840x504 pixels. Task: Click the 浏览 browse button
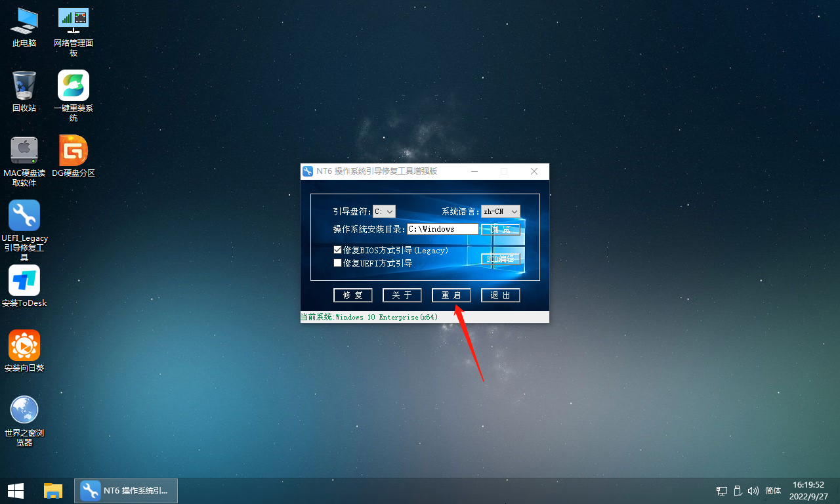tap(501, 230)
